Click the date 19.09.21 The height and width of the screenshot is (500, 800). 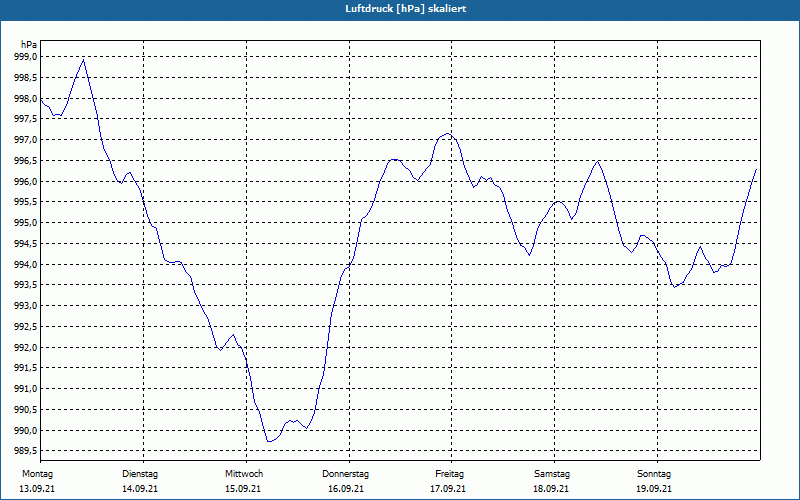click(654, 489)
